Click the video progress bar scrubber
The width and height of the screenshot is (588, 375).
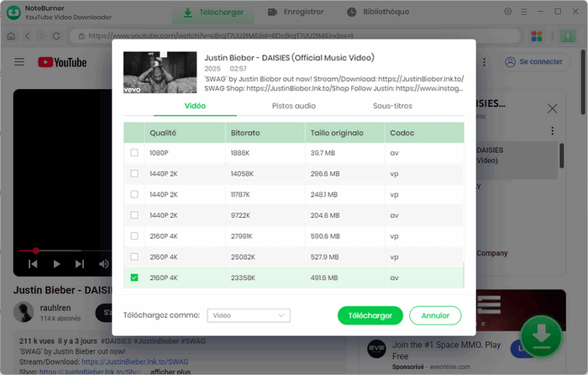point(35,251)
